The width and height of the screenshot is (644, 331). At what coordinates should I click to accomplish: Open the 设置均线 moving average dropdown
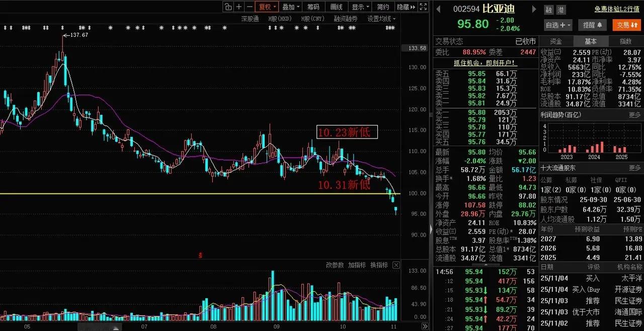(381, 19)
